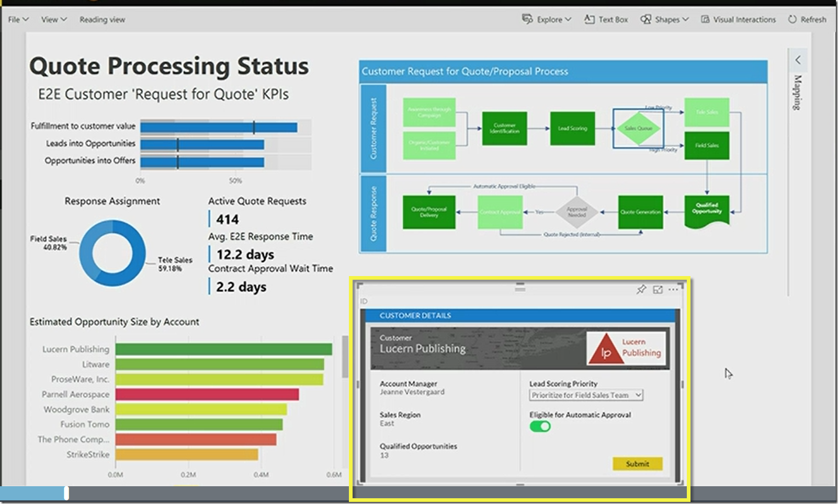Expand the Mapping side pane chevron
The width and height of the screenshot is (838, 504).
point(798,60)
